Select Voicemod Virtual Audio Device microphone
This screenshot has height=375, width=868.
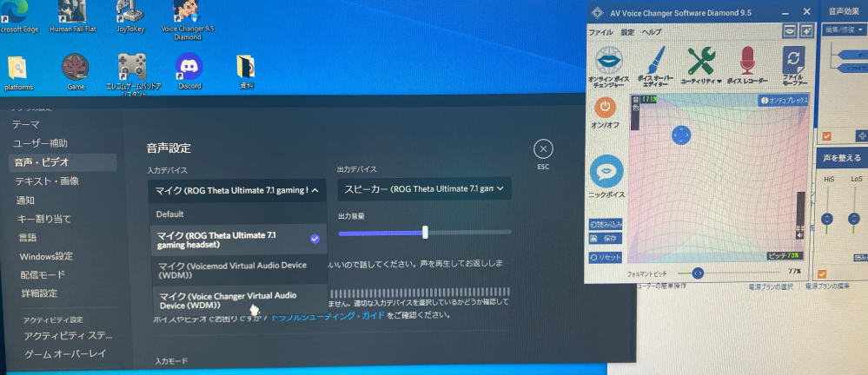pyautogui.click(x=239, y=270)
